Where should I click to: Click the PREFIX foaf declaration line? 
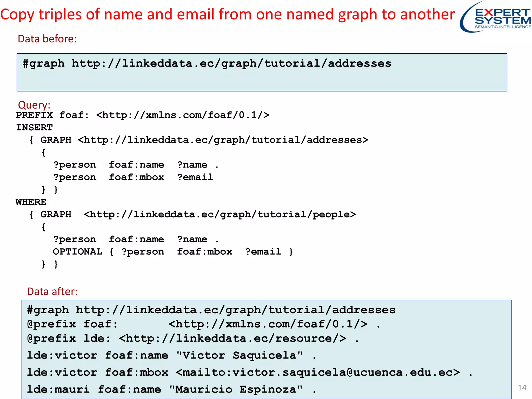pos(143,115)
